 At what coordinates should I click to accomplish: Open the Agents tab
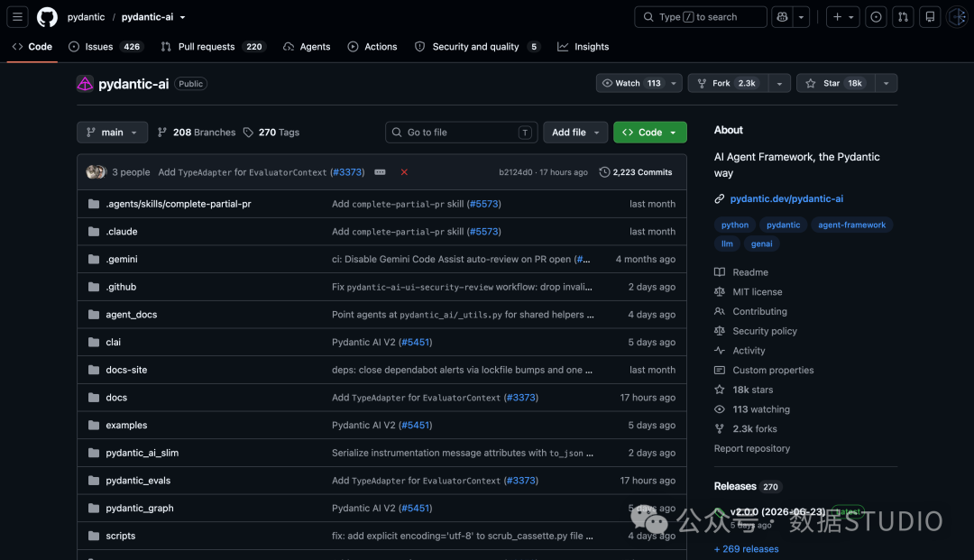click(307, 47)
